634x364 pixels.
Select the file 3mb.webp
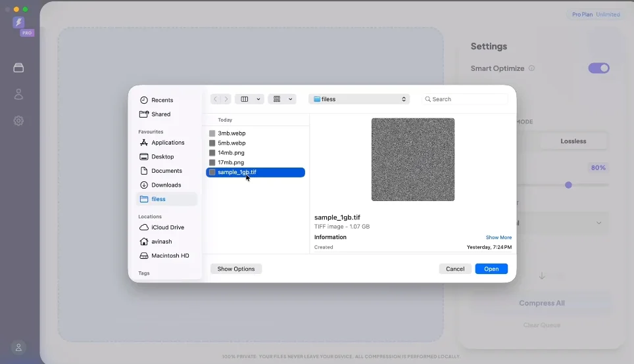256,133
